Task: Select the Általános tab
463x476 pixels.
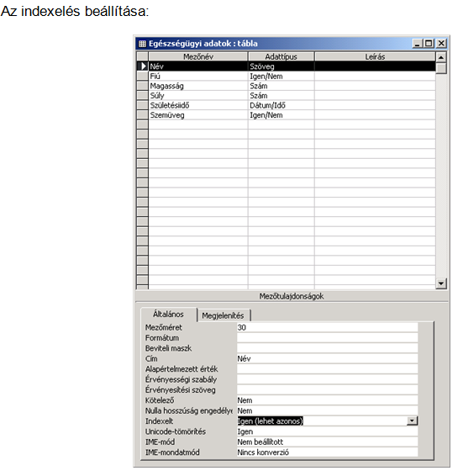Action: (x=168, y=315)
